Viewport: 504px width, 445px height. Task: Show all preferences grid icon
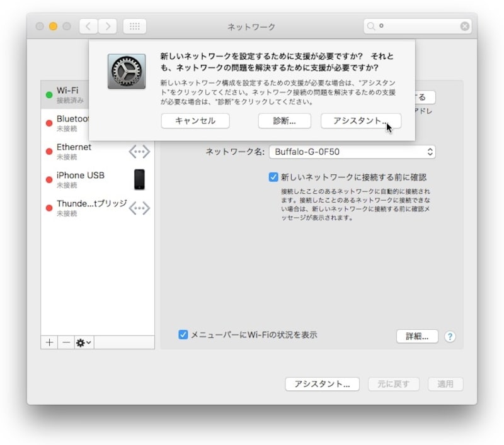[x=135, y=26]
